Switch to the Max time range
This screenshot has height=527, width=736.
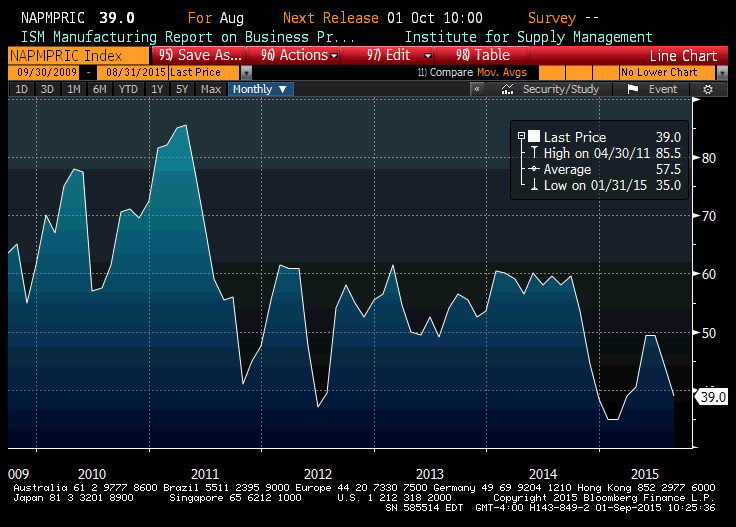click(211, 89)
